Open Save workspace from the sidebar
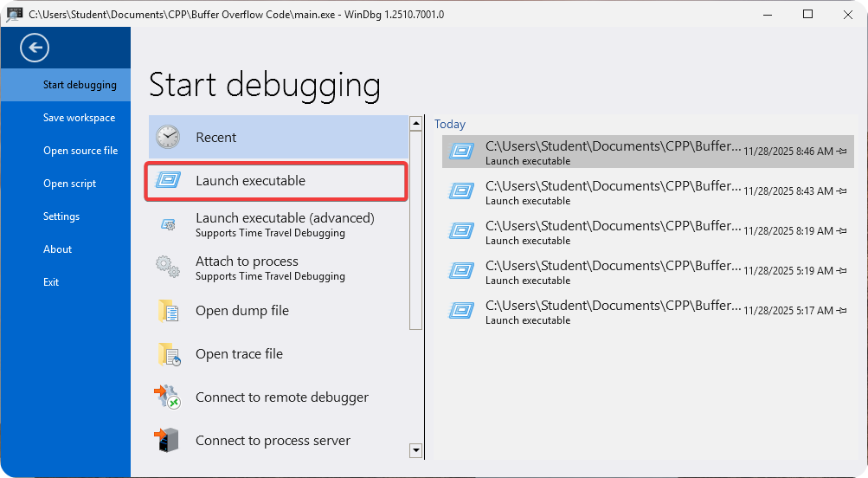The width and height of the screenshot is (868, 478). pyautogui.click(x=79, y=118)
